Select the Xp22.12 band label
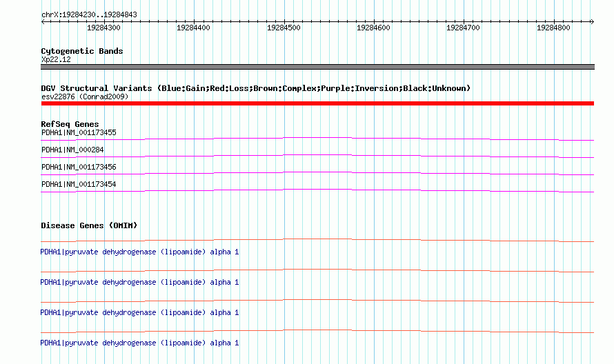This screenshot has height=364, width=614. coord(56,59)
